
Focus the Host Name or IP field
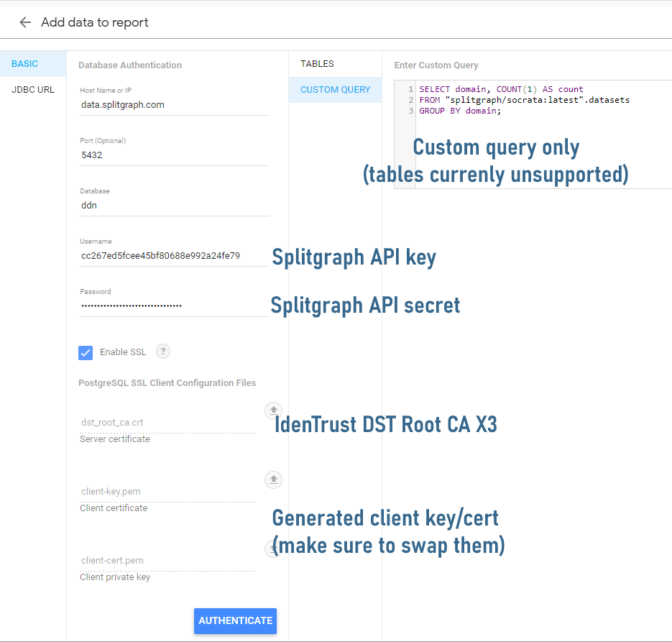(175, 105)
